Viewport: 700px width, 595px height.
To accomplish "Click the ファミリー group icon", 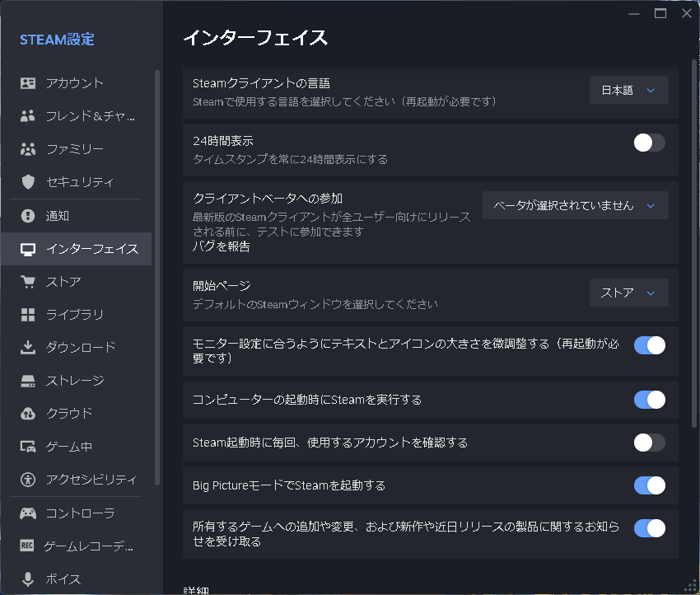I will 28,148.
